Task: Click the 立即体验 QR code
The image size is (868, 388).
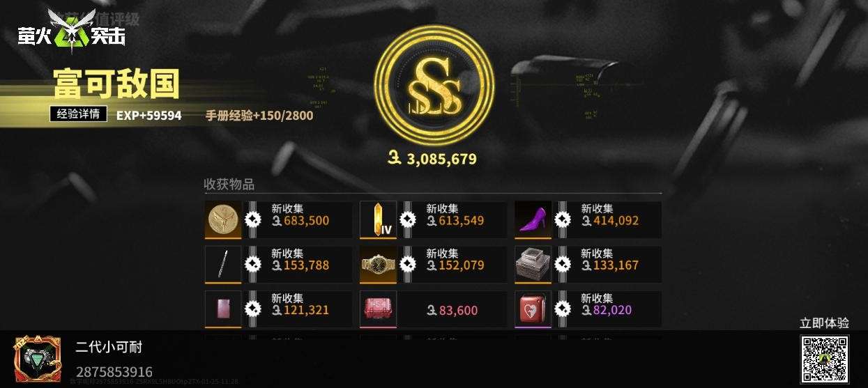Action: tap(824, 358)
